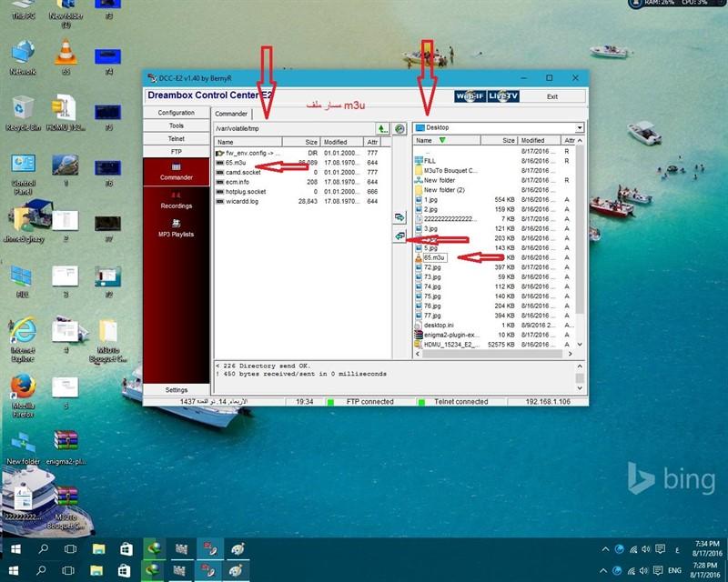728x582 pixels.
Task: Copy selected file to the left panel
Action: [x=399, y=236]
